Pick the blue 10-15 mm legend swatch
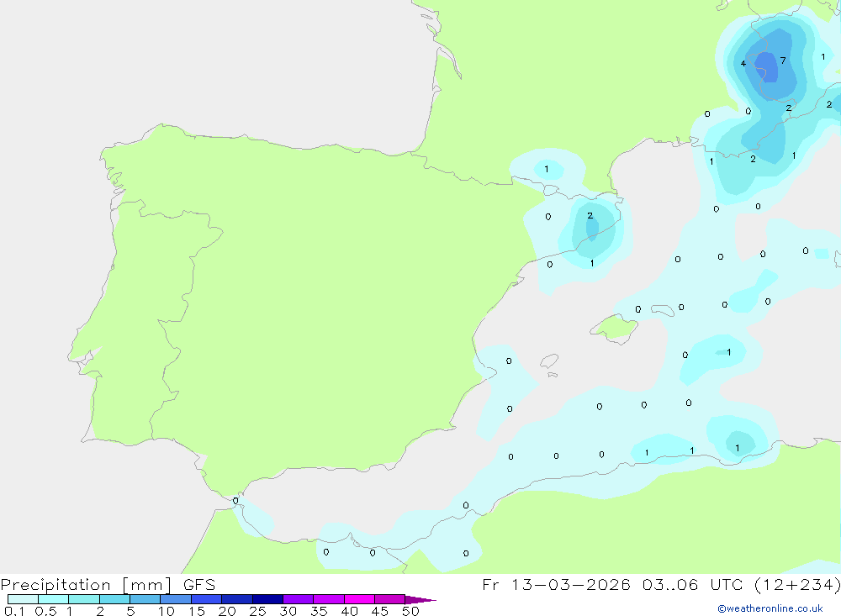The image size is (841, 616). 176,599
